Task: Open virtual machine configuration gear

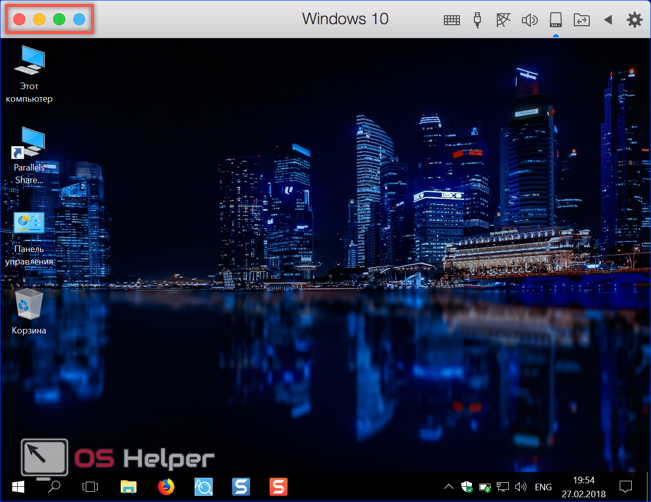Action: pyautogui.click(x=634, y=20)
